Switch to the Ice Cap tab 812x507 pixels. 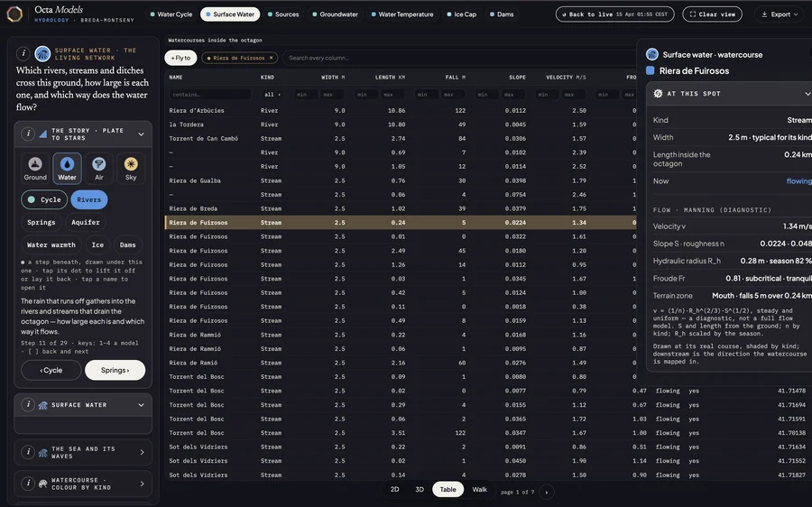pos(461,14)
